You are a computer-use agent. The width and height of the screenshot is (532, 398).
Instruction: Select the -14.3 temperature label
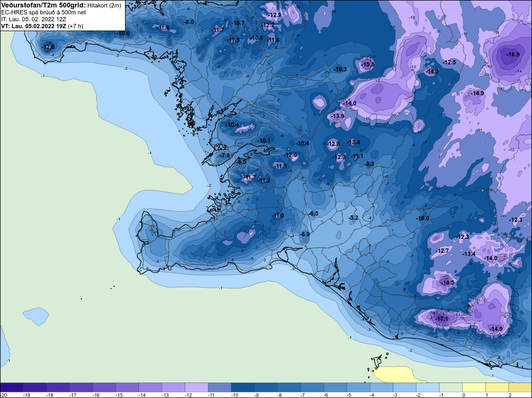point(432,71)
